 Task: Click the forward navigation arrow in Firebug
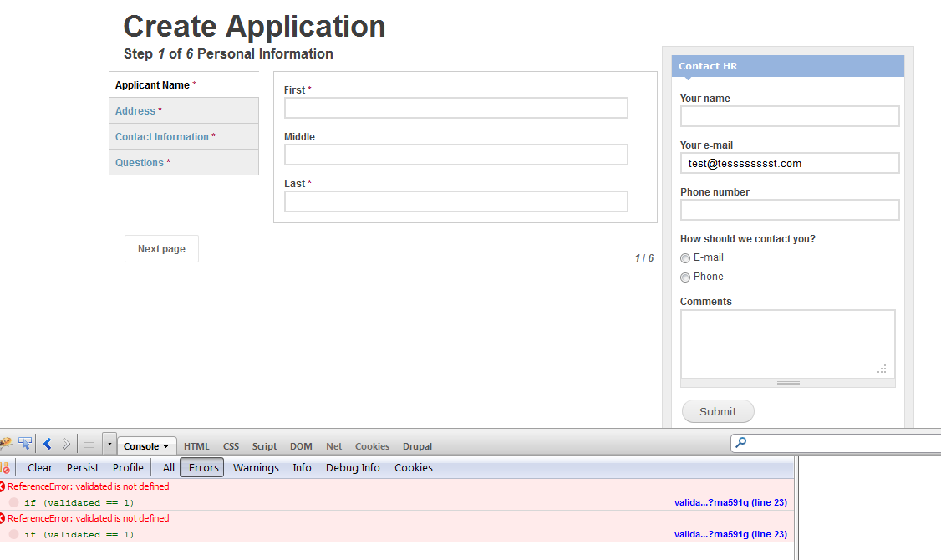(66, 444)
